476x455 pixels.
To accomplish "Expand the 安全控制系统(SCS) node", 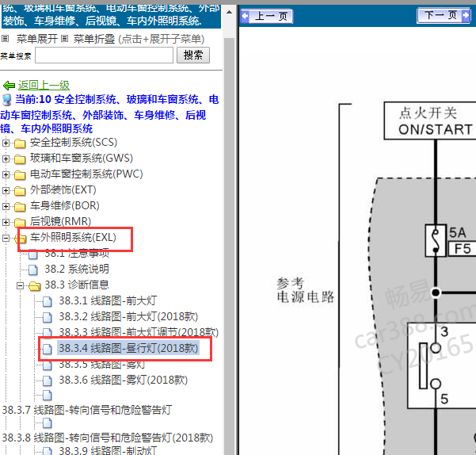I will click(x=6, y=143).
